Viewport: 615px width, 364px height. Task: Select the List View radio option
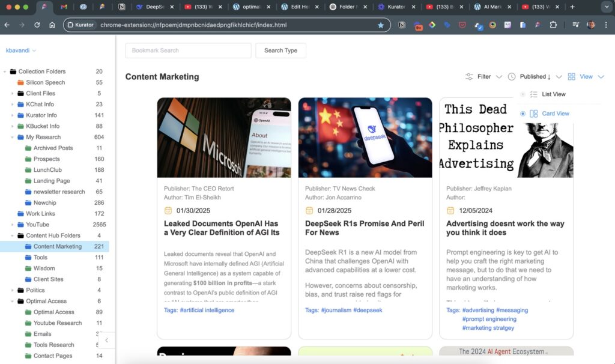[x=523, y=94]
